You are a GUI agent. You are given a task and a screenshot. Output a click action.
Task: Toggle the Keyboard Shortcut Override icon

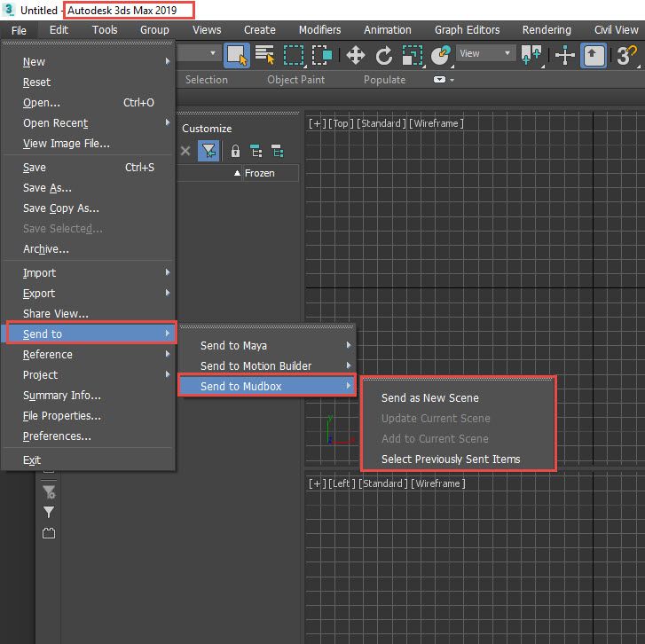(x=593, y=55)
